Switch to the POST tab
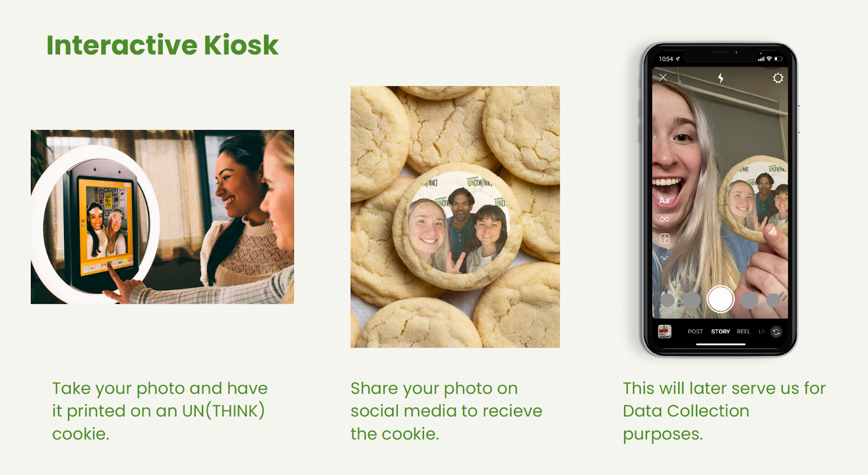Viewport: 868px width, 475px height. point(695,331)
